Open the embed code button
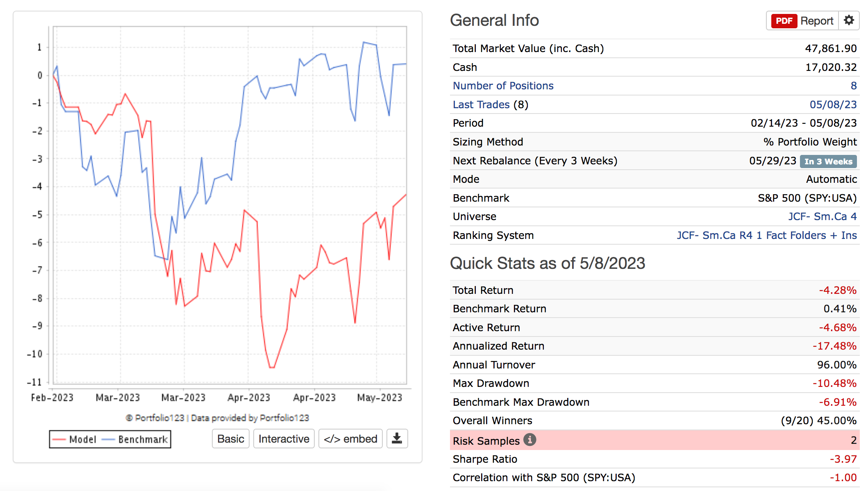Screen dimensions: 868x491 coord(350,439)
